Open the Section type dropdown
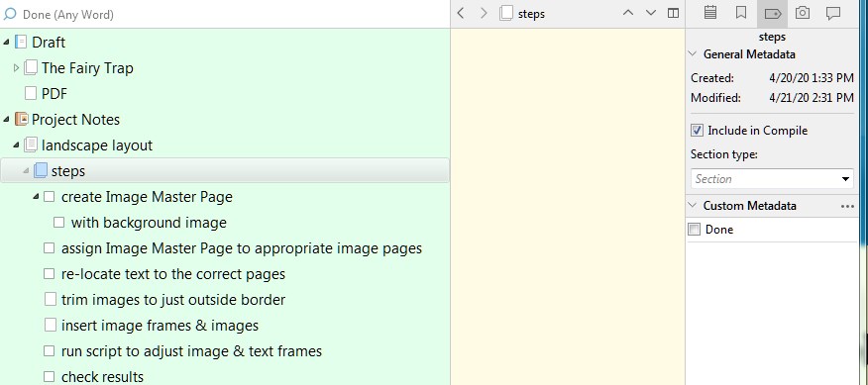 772,179
